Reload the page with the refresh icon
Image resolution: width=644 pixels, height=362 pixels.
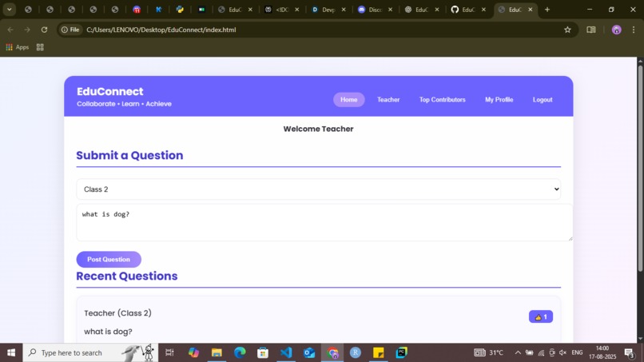pos(44,30)
